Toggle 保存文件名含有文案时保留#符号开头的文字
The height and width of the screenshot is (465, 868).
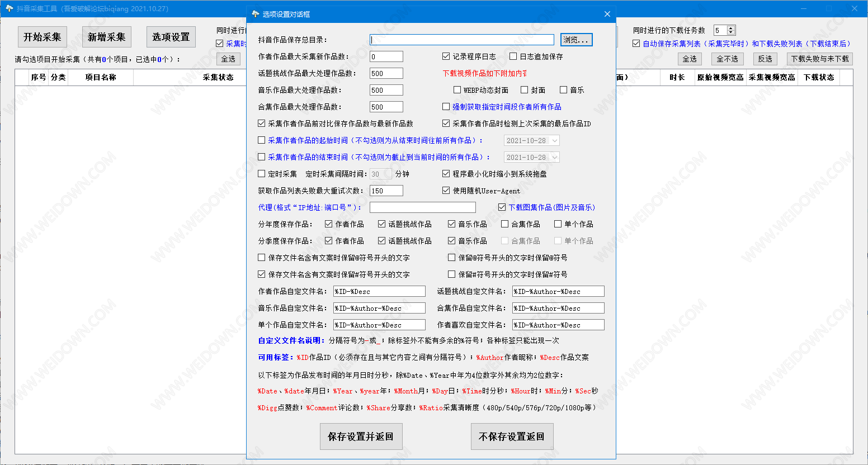(262, 274)
